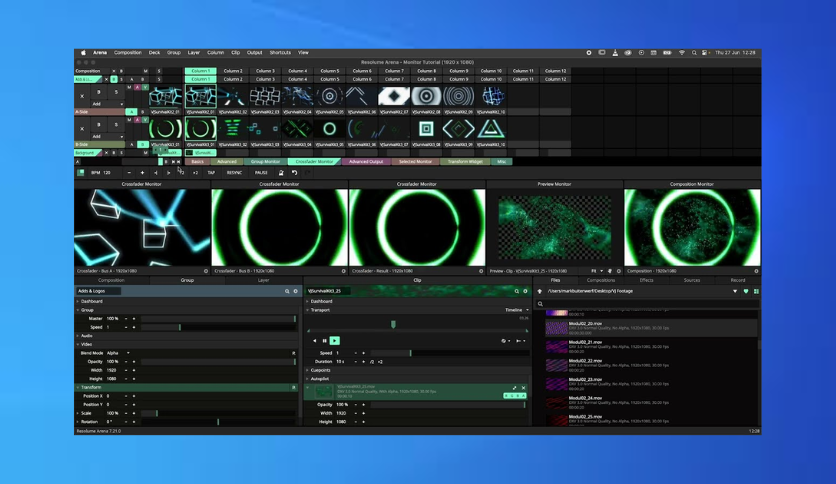Switch Files browser to grid view icon
The width and height of the screenshot is (836, 484).
click(x=756, y=291)
